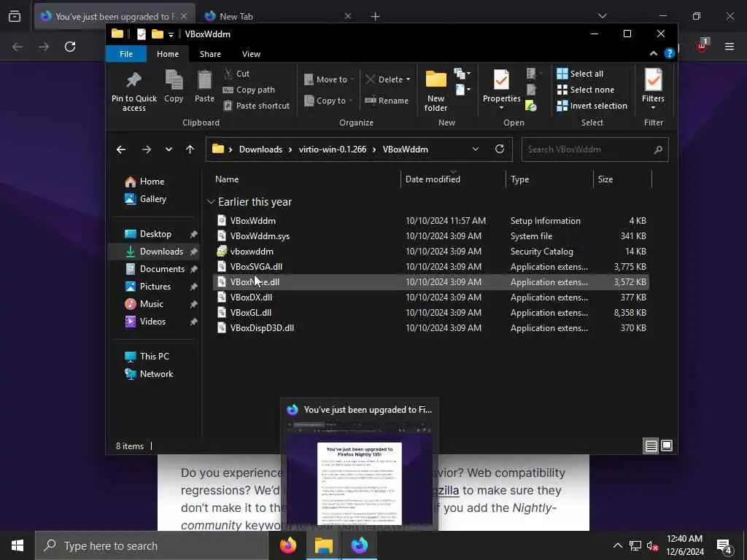Open This PC in navigation pane
Viewport: 747px width, 560px height.
[154, 356]
